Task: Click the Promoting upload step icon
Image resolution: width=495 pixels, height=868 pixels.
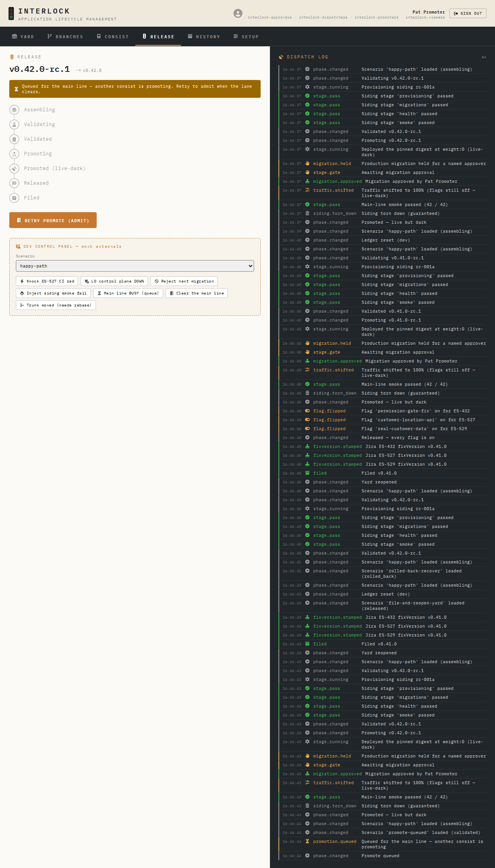Action: tap(14, 154)
